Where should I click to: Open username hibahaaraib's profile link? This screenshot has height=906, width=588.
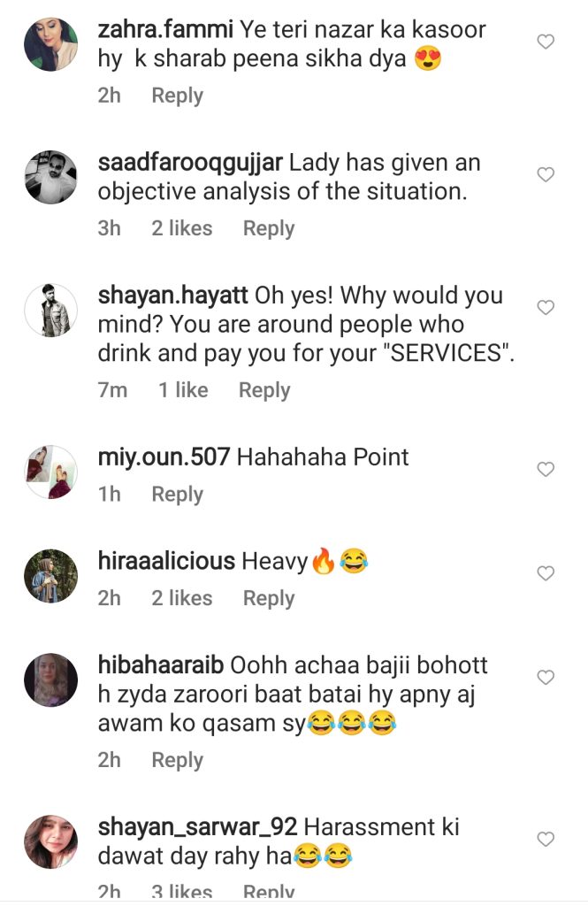161,665
